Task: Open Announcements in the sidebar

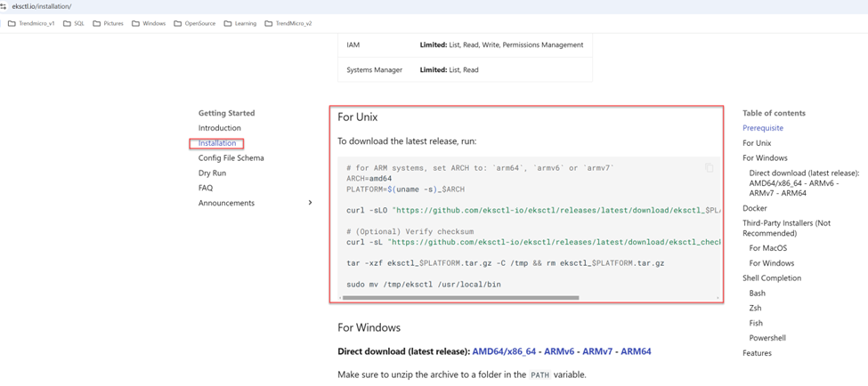Action: click(226, 203)
